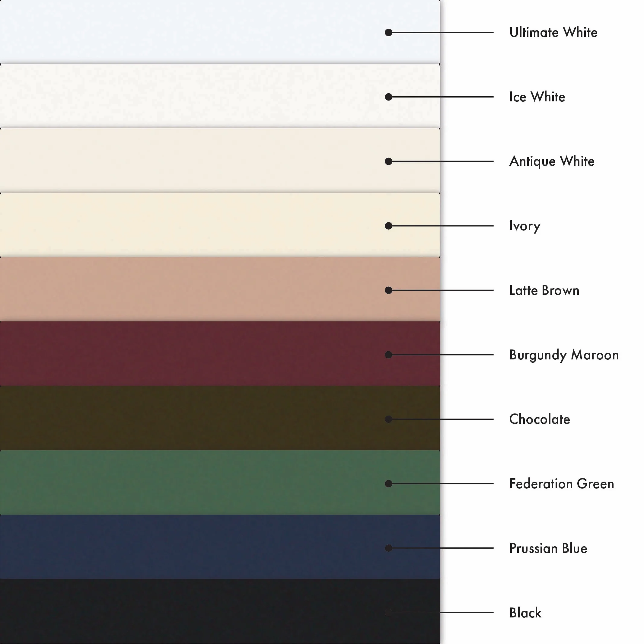Select the Ultimate White color swatch

tap(220, 32)
